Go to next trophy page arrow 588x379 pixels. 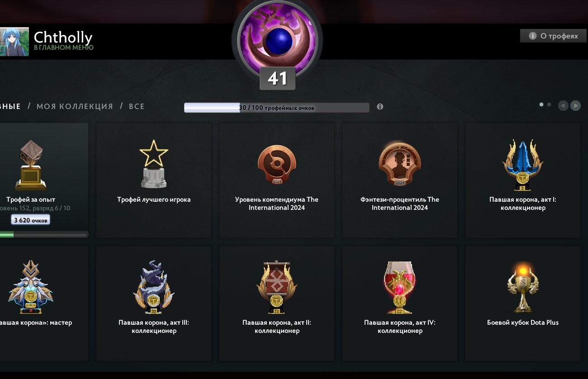click(575, 105)
